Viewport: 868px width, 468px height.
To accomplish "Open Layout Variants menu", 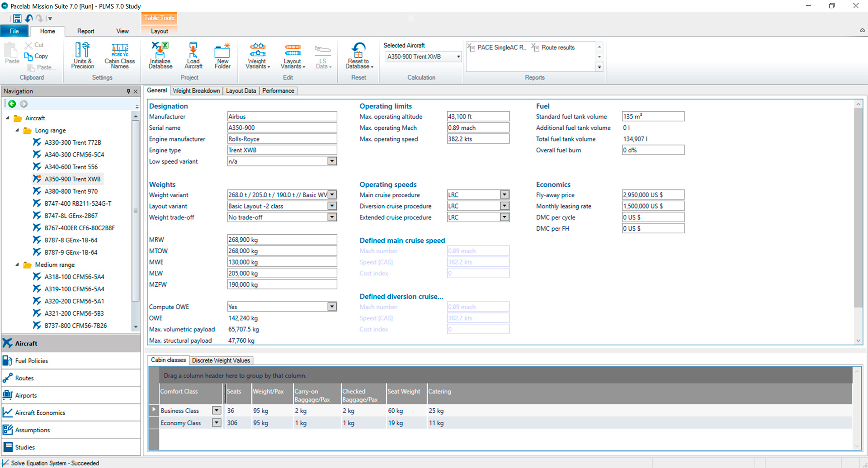I will click(292, 56).
